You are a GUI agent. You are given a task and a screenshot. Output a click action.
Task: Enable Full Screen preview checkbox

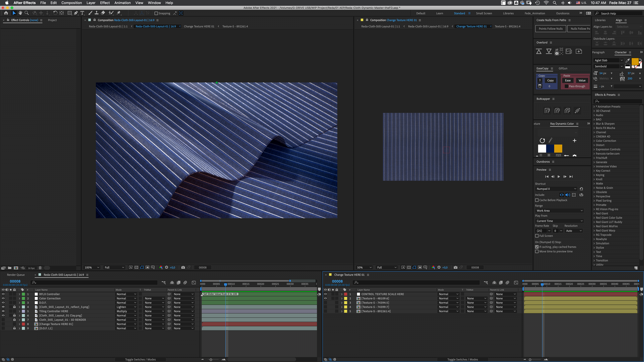click(x=537, y=236)
